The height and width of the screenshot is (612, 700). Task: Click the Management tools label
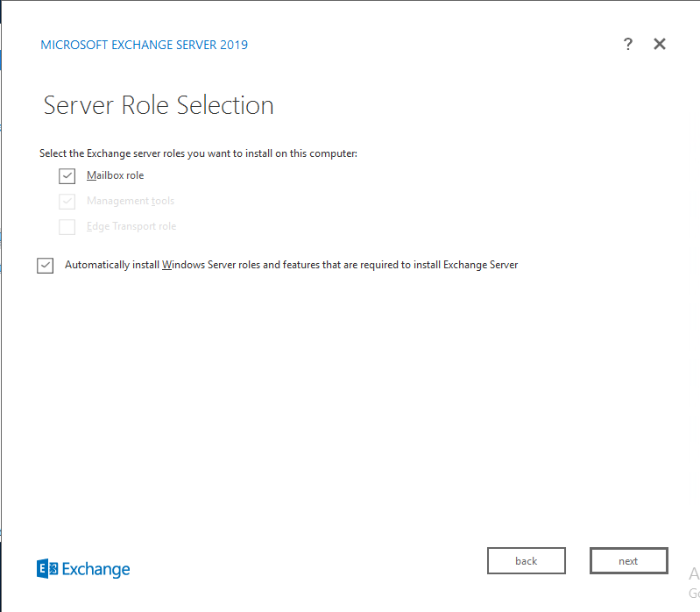tap(131, 201)
